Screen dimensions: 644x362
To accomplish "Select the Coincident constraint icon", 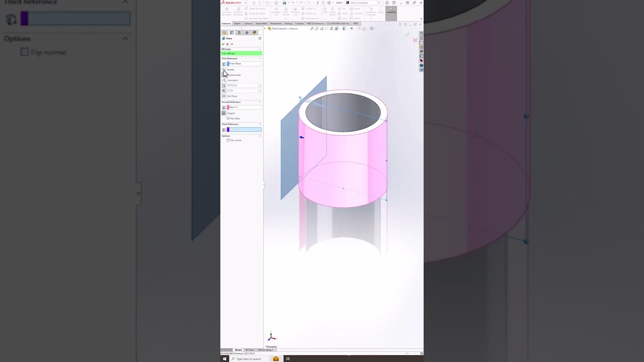I will click(224, 80).
